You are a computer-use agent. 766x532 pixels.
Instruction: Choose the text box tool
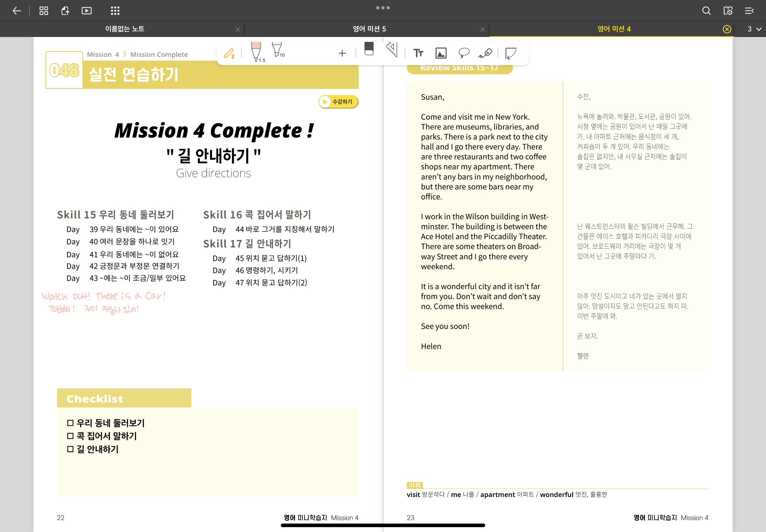pyautogui.click(x=418, y=53)
